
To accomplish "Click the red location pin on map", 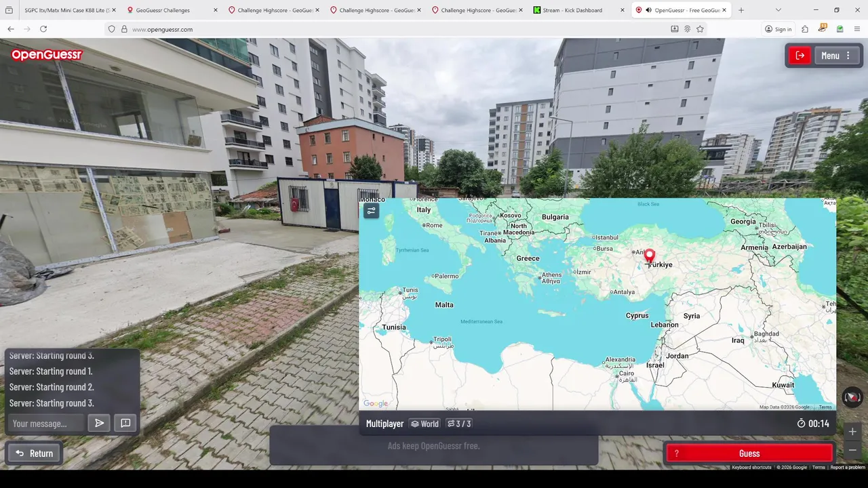I will [x=649, y=257].
